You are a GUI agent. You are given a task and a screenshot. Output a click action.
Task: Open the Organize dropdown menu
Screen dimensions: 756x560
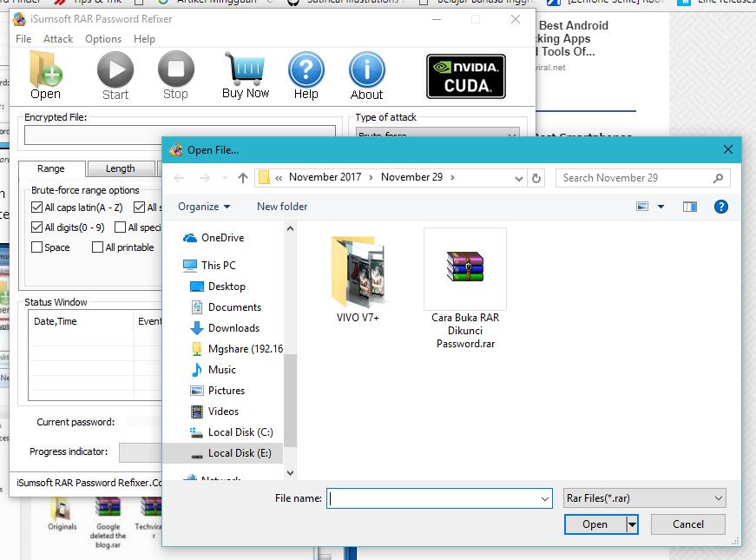click(204, 207)
